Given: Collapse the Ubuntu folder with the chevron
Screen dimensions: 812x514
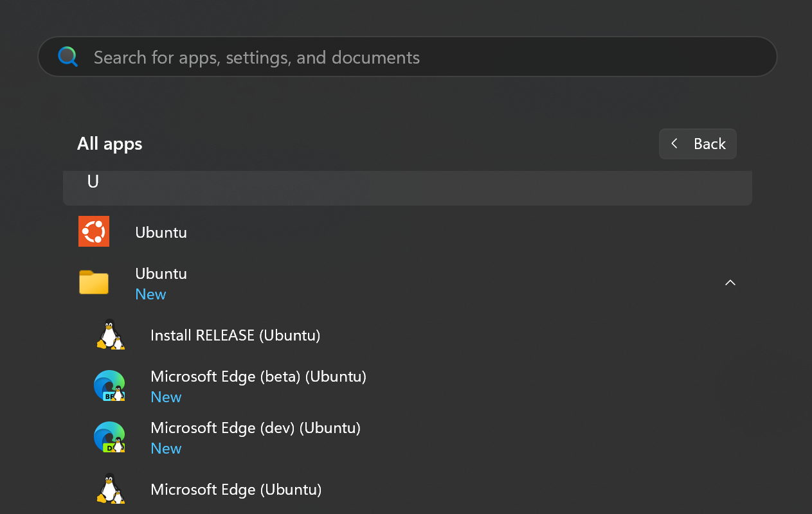Looking at the screenshot, I should 730,283.
